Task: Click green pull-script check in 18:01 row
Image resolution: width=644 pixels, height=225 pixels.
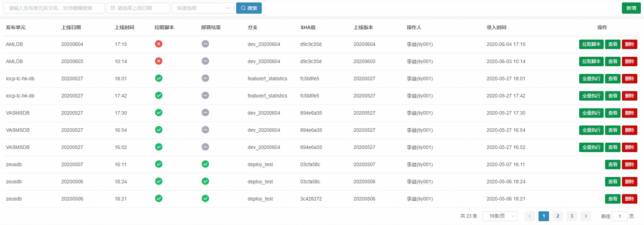Action: point(158,78)
